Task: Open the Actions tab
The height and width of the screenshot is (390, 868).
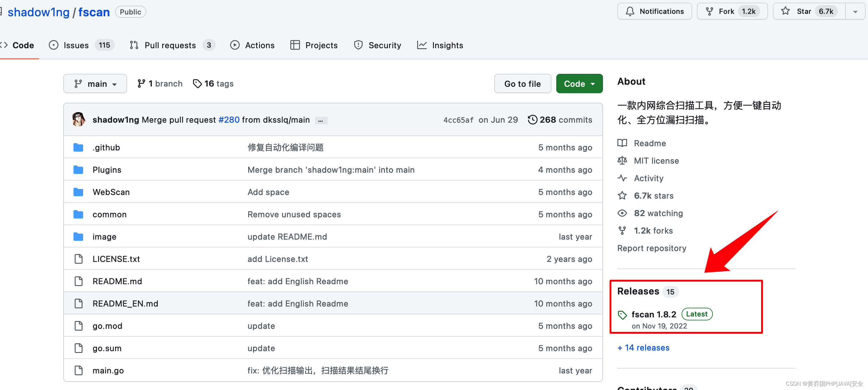Action: (252, 45)
